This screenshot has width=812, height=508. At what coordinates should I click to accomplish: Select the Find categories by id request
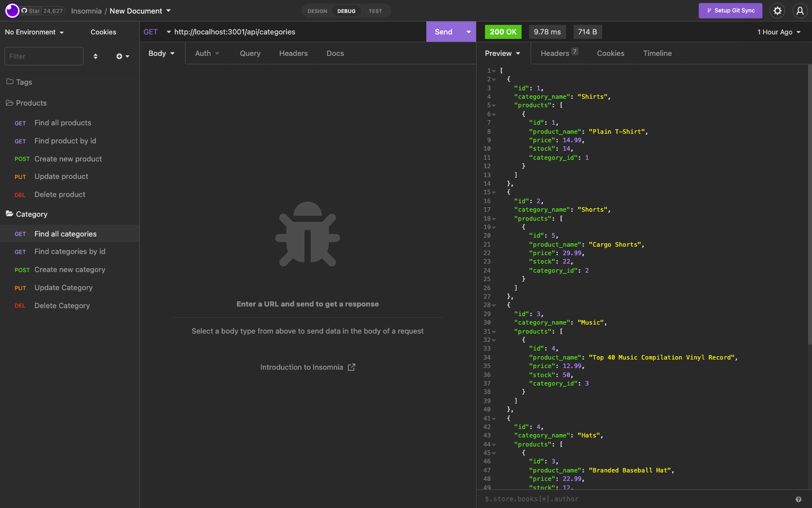[x=69, y=251]
